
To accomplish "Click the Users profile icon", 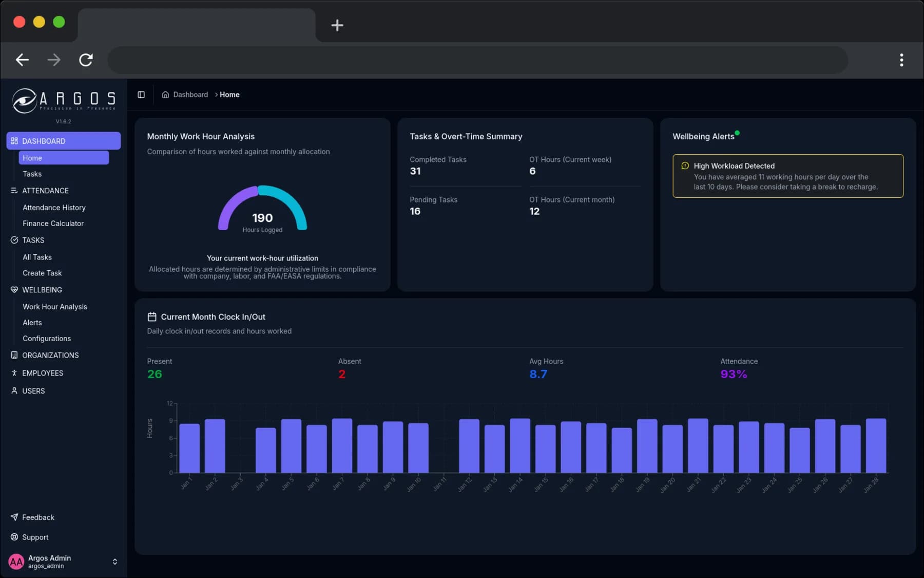I will pos(14,390).
